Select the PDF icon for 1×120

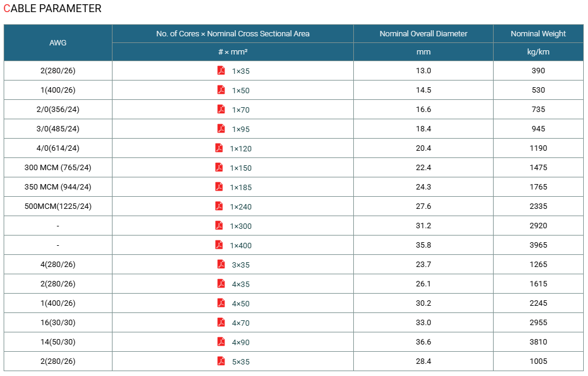click(x=219, y=148)
